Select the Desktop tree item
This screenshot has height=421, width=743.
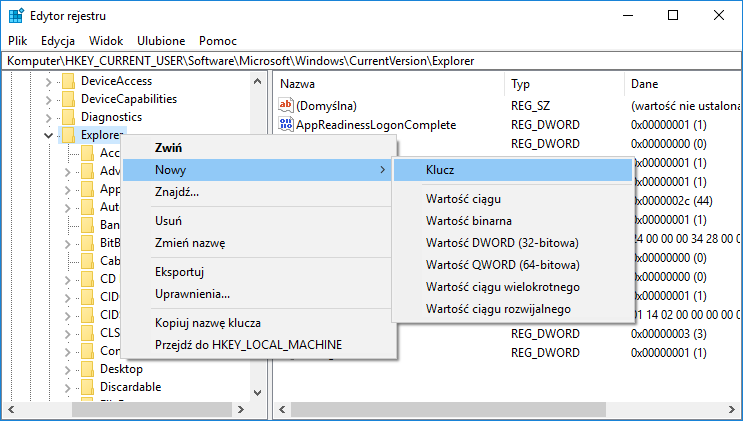[121, 369]
